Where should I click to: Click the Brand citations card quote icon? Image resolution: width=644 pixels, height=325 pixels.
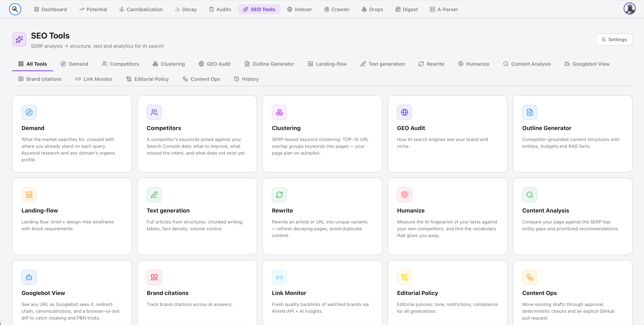154,277
